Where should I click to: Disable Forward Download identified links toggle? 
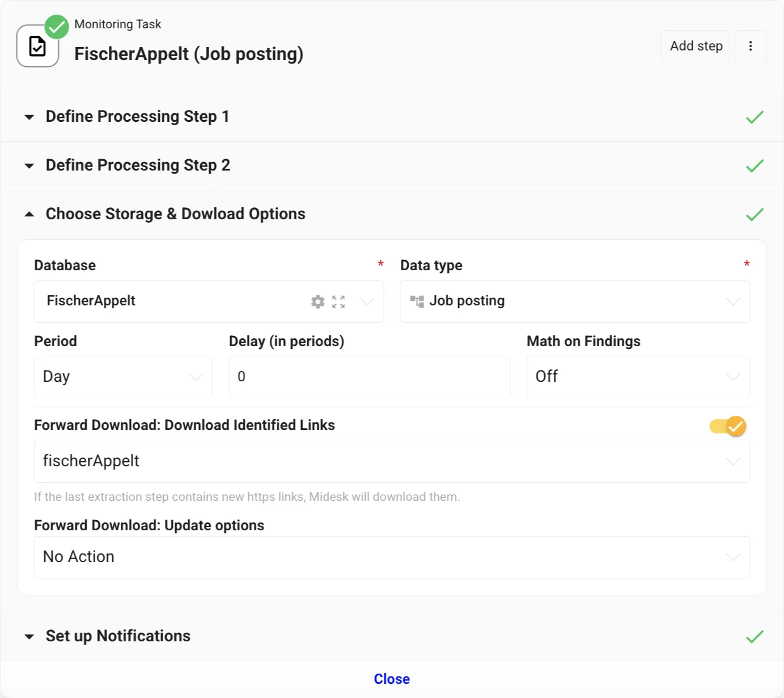click(x=728, y=426)
